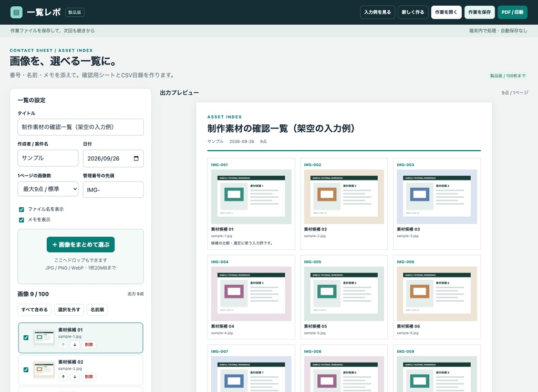Move 素材候補 02 up with arrow
This screenshot has width=538, height=392.
coord(63,377)
